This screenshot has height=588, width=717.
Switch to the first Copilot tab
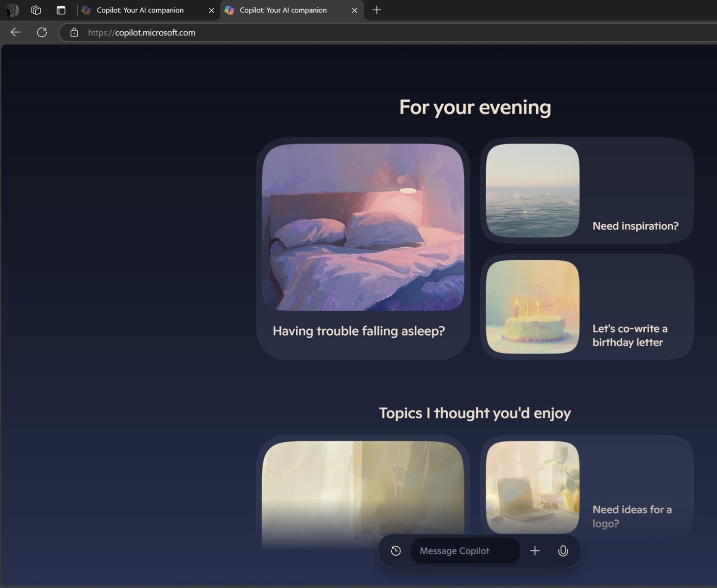click(140, 10)
